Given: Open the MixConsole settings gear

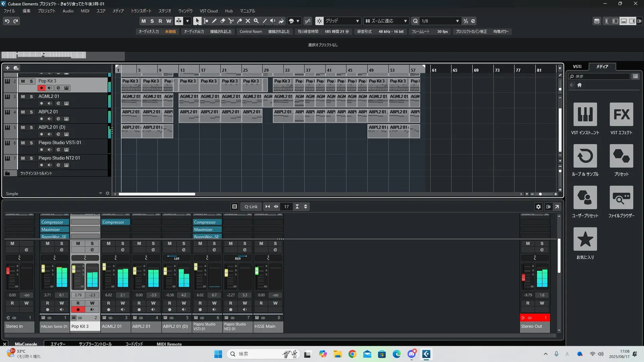Looking at the screenshot, I should pyautogui.click(x=538, y=207).
